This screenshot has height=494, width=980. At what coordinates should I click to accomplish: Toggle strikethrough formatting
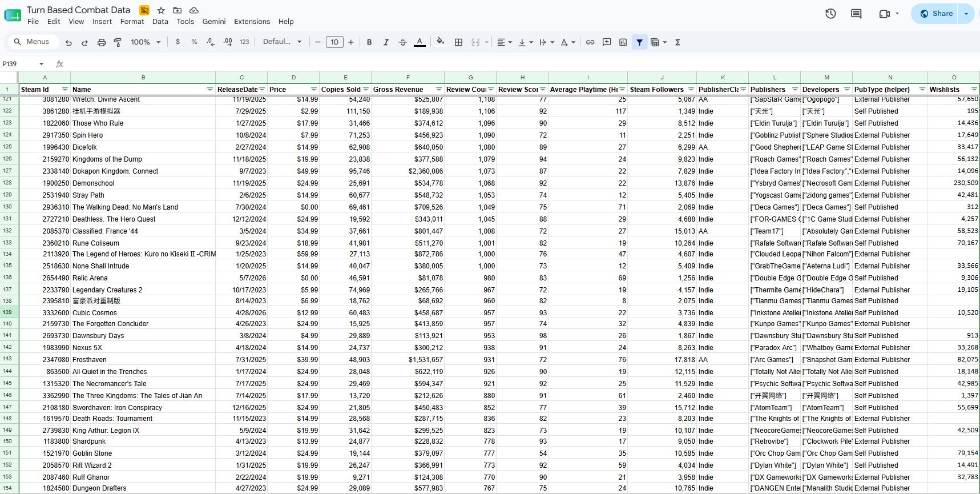[402, 42]
